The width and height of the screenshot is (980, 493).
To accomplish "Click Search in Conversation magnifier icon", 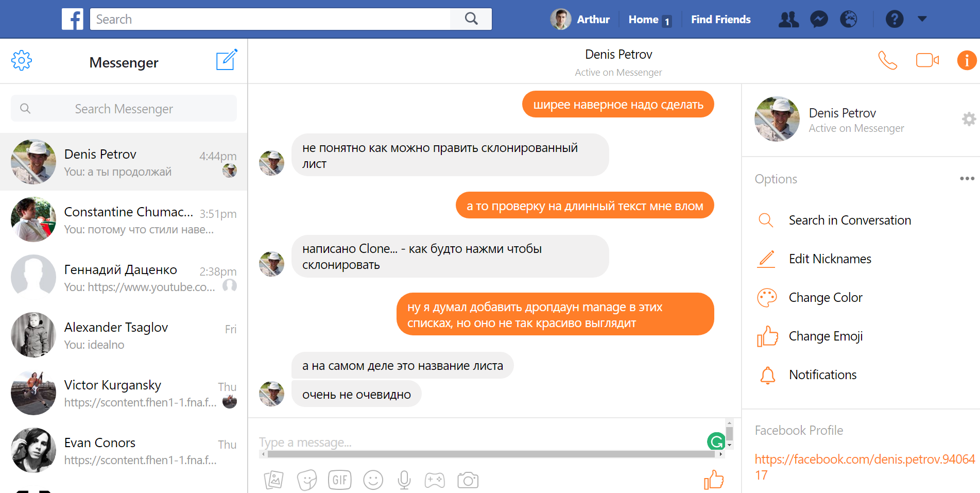I will (766, 220).
